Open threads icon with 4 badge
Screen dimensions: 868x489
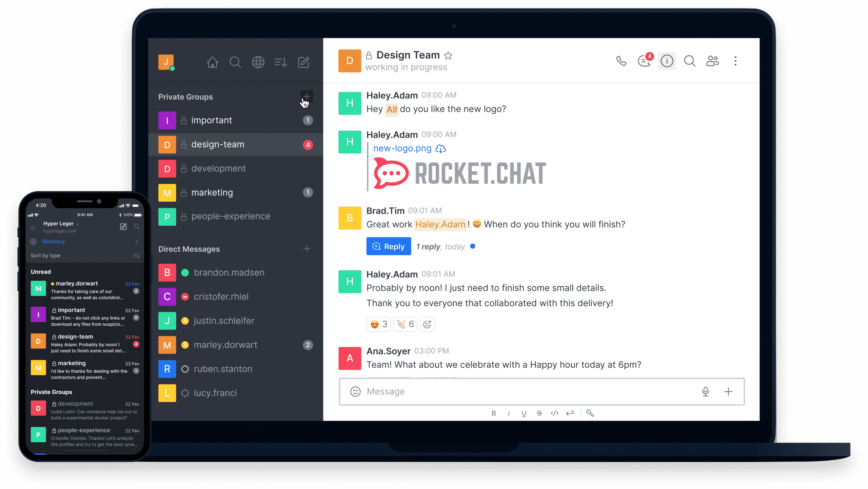click(644, 61)
